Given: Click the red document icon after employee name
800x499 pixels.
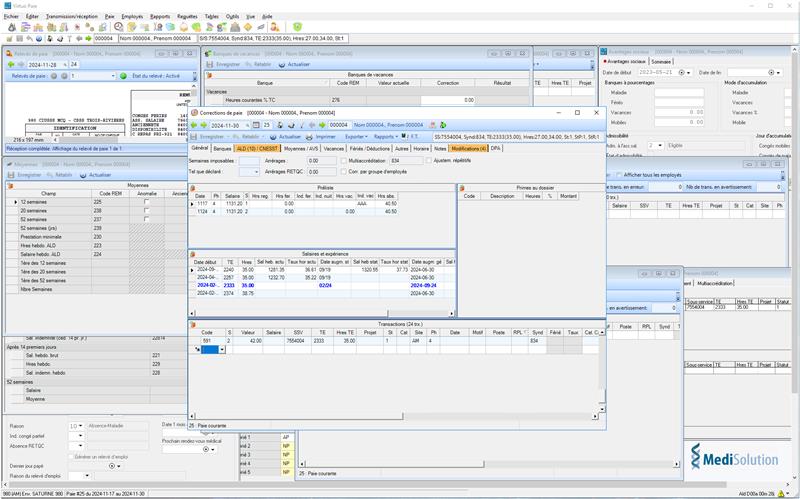Looking at the screenshot, I should (433, 125).
